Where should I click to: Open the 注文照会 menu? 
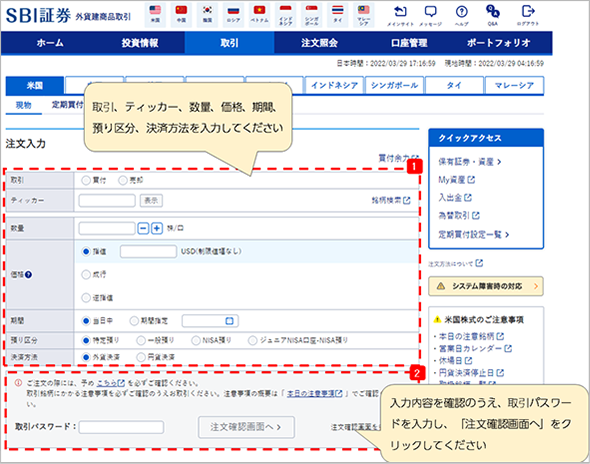point(319,43)
